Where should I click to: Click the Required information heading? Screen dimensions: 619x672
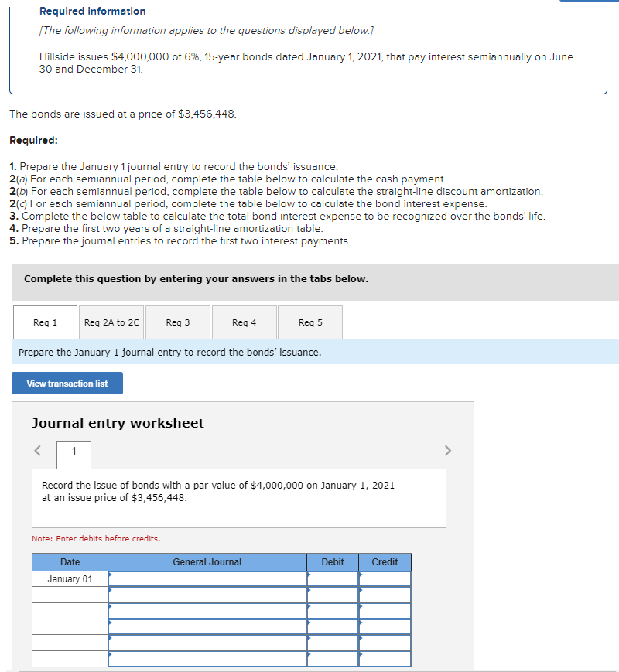(93, 11)
